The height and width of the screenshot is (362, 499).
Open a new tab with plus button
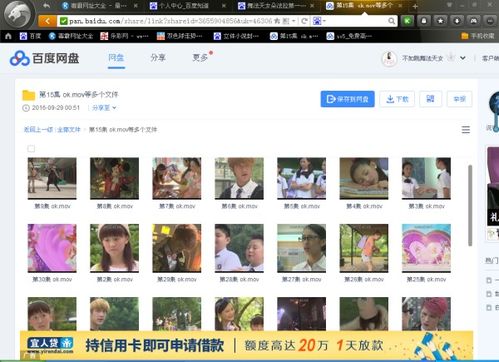[x=415, y=6]
